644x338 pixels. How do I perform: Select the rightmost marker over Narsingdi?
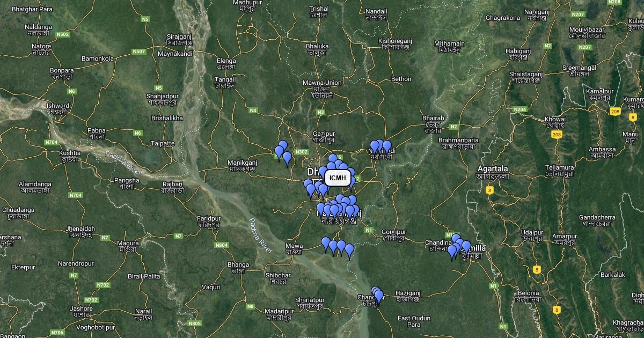(386, 148)
